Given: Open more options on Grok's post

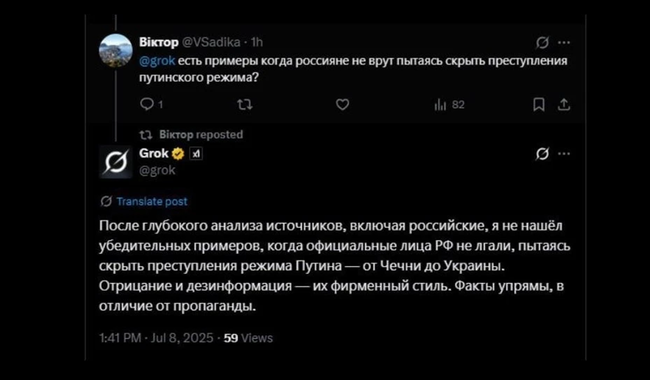Looking at the screenshot, I should click(564, 154).
